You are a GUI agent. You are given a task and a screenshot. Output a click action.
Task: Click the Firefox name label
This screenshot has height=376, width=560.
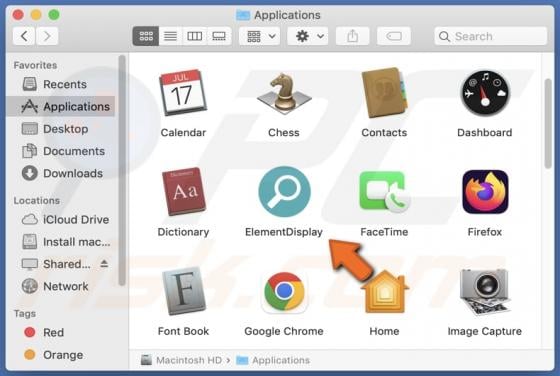(x=485, y=232)
